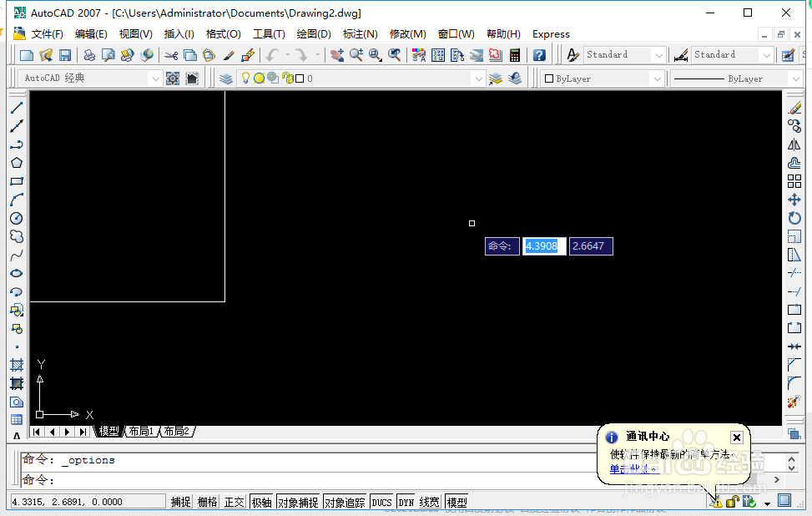Switch to the 布局2 layout tab
This screenshot has height=516, width=812.
coord(177,431)
